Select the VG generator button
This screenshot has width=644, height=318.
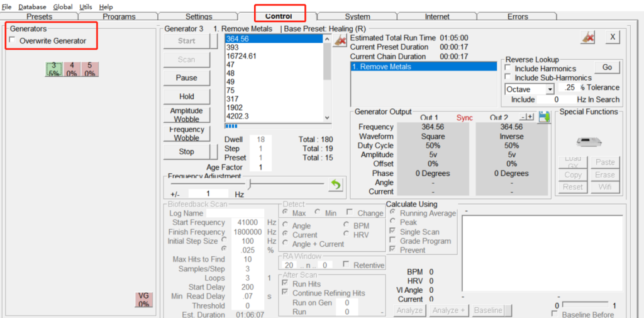(x=144, y=300)
